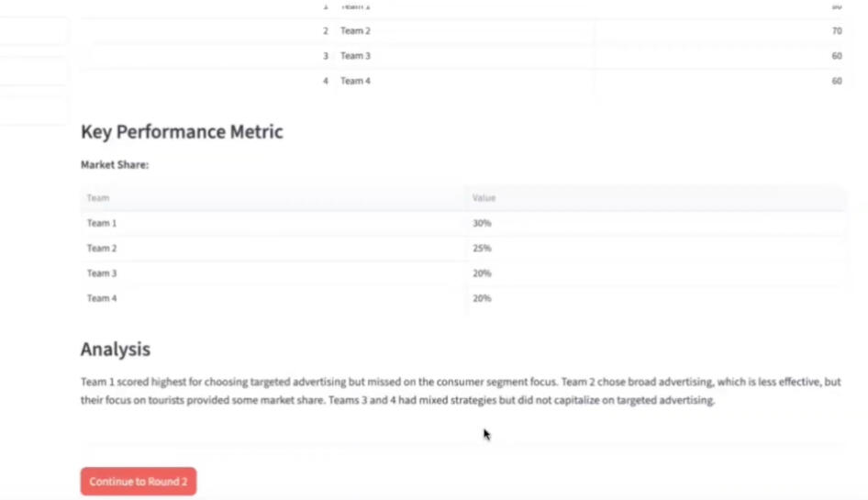Click the score 70 for Team 2
This screenshot has height=500, width=868.
coord(836,31)
